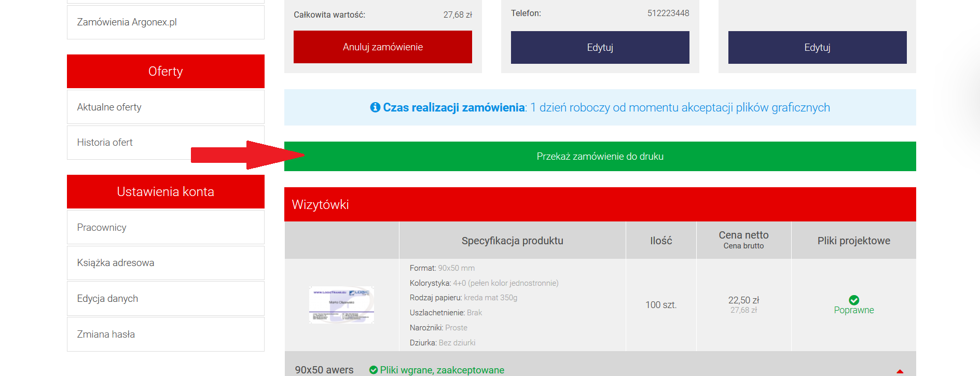Open Zamówienia Argonex.pl in the sidebar
Screen dimensions: 980x376
click(x=165, y=22)
